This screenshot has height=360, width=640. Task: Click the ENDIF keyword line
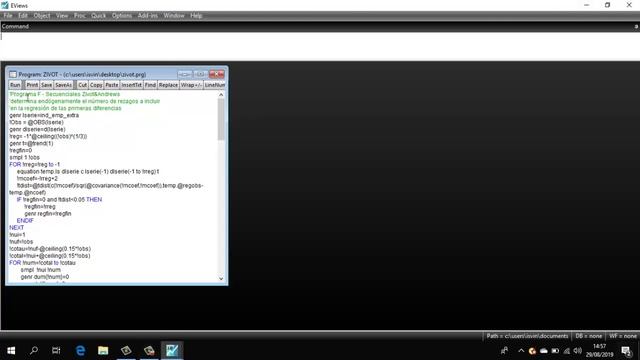click(x=25, y=221)
